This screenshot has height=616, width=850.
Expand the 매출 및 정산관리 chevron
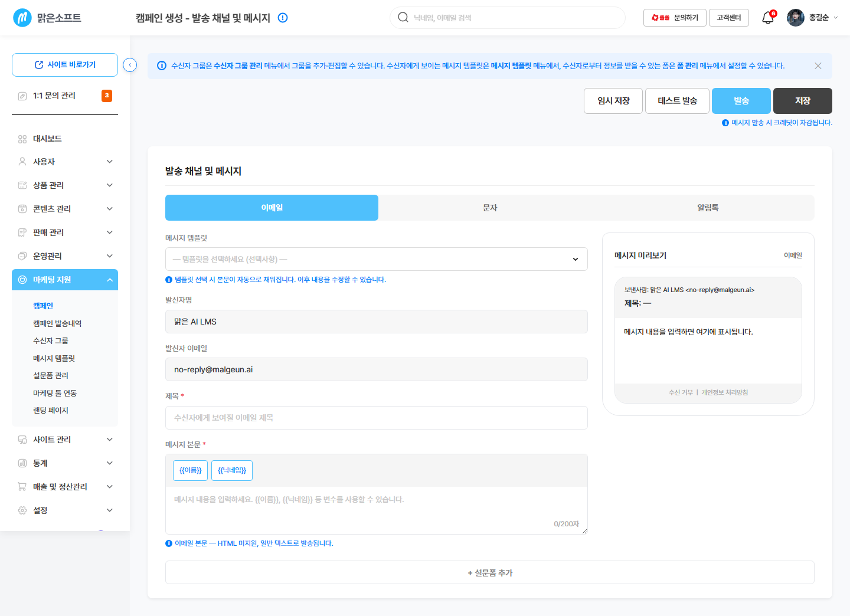tap(110, 487)
